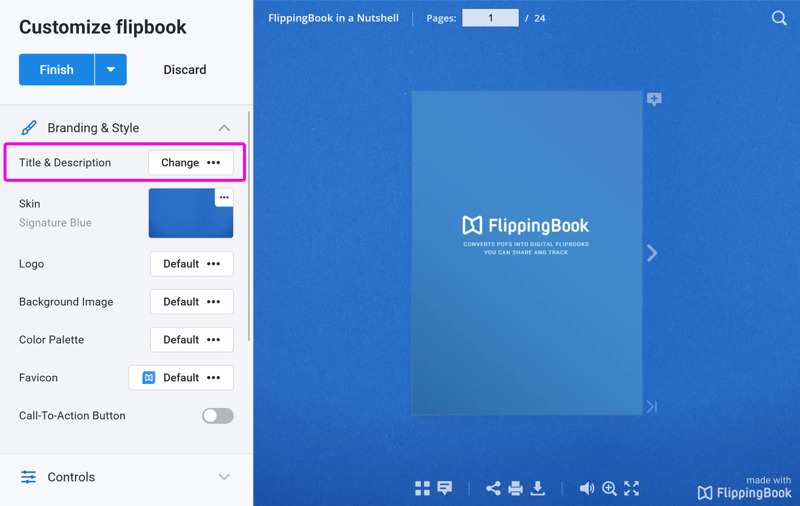This screenshot has width=800, height=506.
Task: Go to next page with the right arrow
Action: [x=652, y=253]
